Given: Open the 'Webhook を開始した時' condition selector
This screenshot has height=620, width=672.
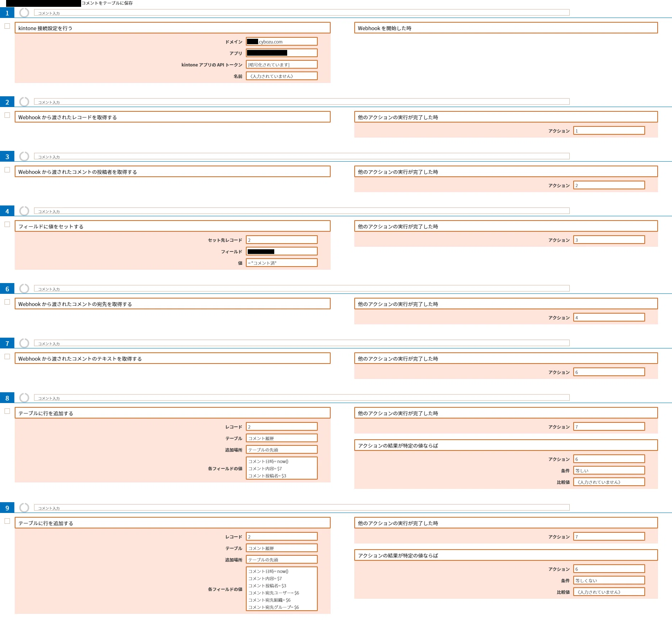Looking at the screenshot, I should tap(506, 28).
